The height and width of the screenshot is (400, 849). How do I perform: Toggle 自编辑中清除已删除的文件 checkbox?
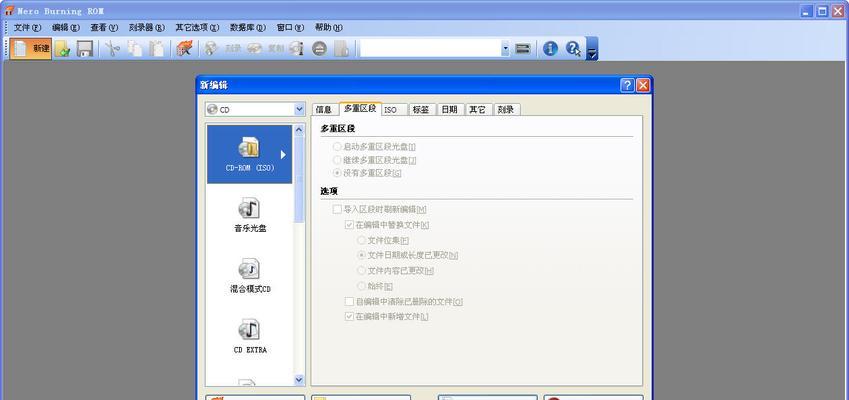[404, 301]
